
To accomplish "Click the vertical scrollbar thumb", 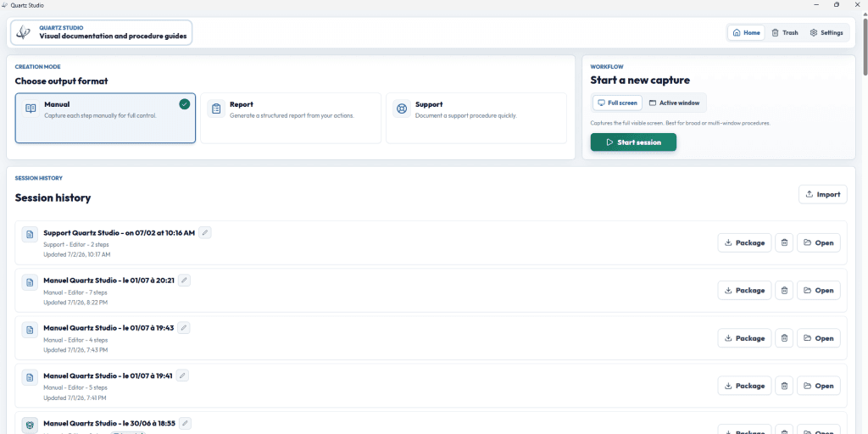I will coord(865,46).
